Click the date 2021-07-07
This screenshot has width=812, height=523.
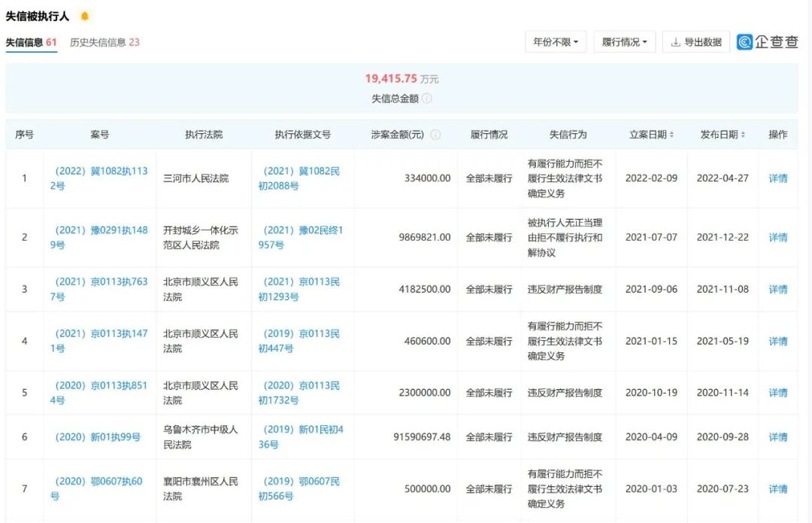click(651, 237)
